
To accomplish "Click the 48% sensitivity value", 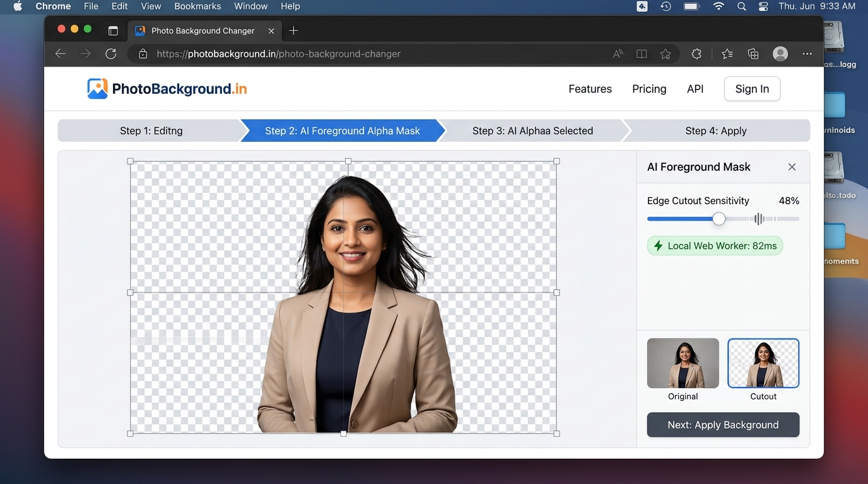I will click(789, 201).
